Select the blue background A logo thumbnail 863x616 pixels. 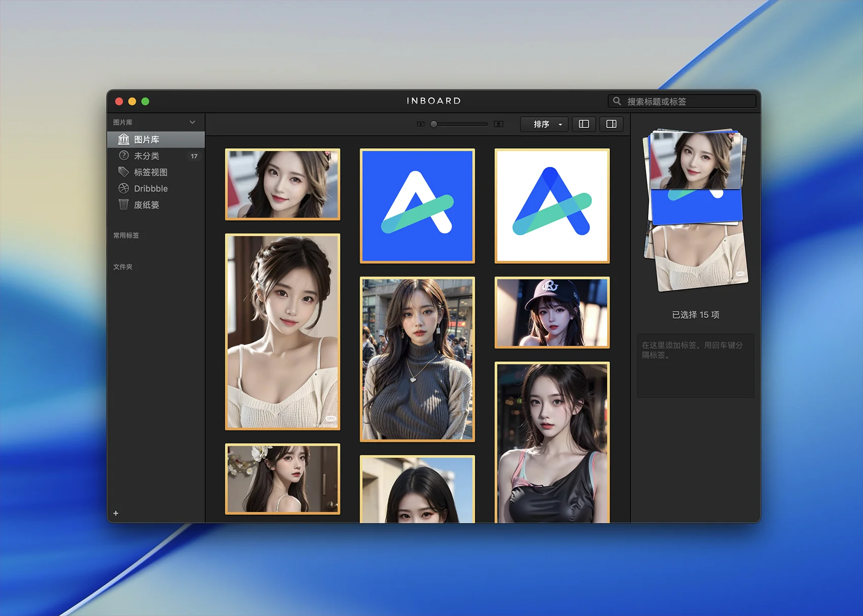point(417,206)
